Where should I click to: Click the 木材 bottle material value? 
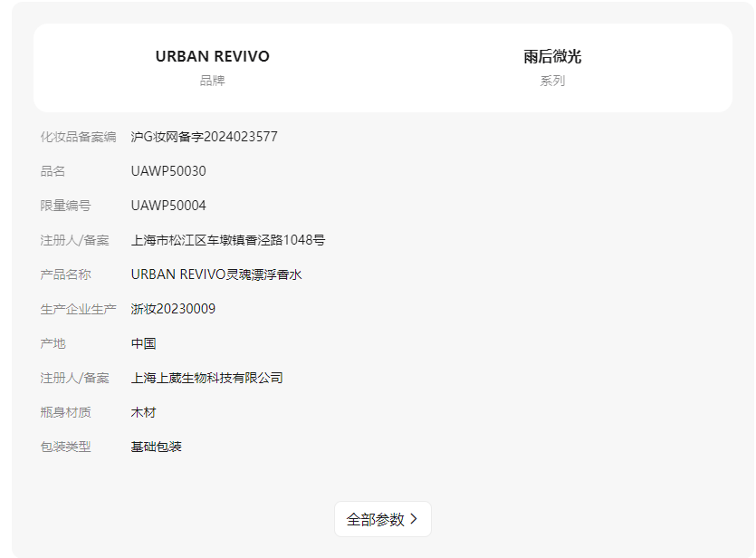[x=143, y=412]
